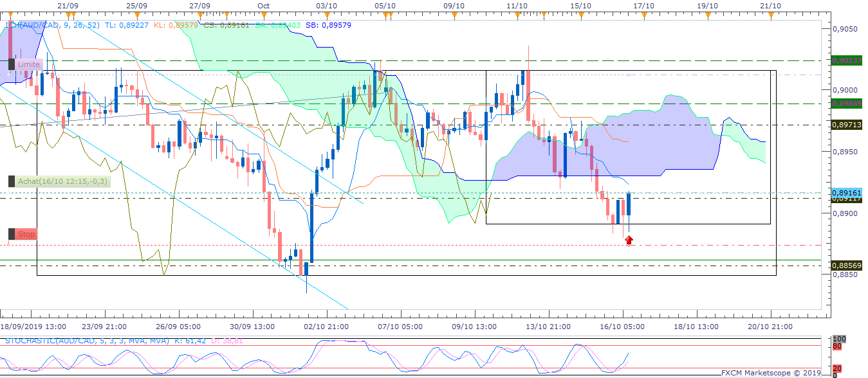Click the 0,8950 price axis label

pos(844,152)
